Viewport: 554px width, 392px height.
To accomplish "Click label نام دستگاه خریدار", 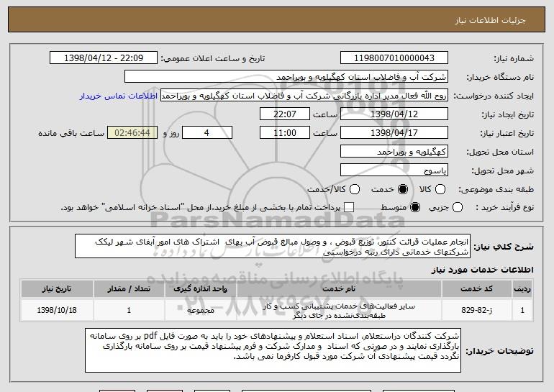I will 500,78.
